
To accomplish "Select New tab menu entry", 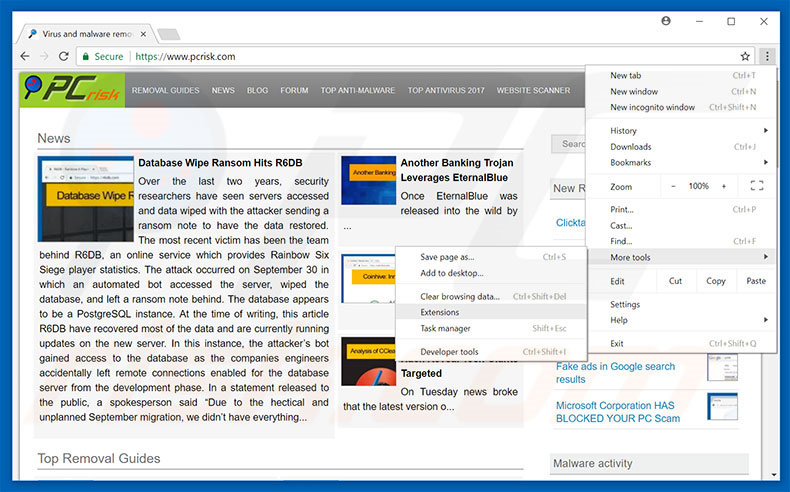I will coord(681,76).
